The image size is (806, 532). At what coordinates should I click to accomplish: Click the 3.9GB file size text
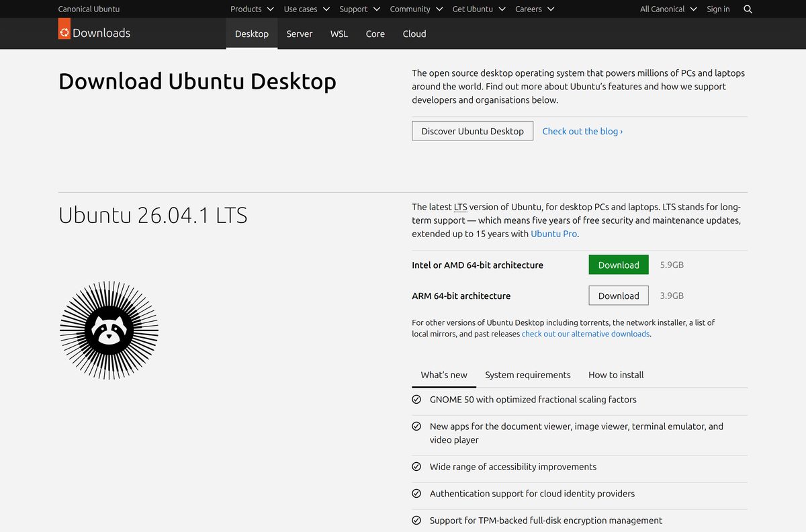pos(672,296)
